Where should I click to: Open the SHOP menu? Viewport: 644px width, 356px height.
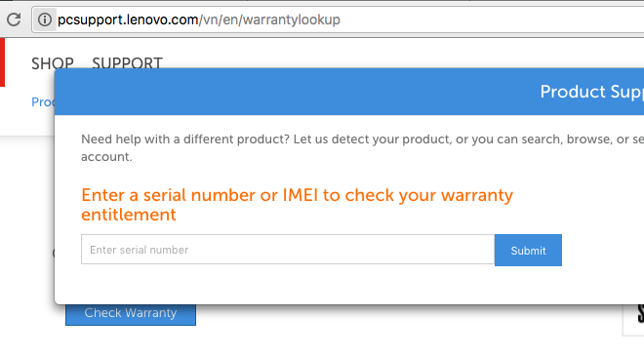tap(53, 63)
